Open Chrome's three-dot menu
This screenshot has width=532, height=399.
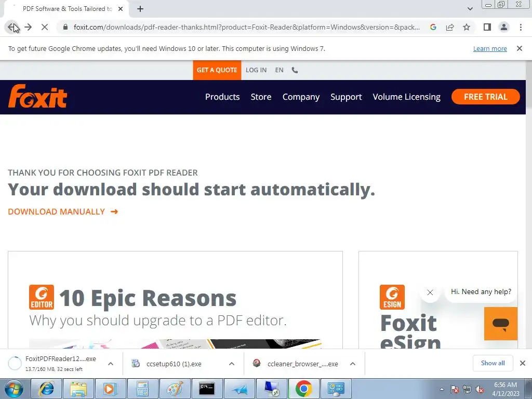coord(521,27)
